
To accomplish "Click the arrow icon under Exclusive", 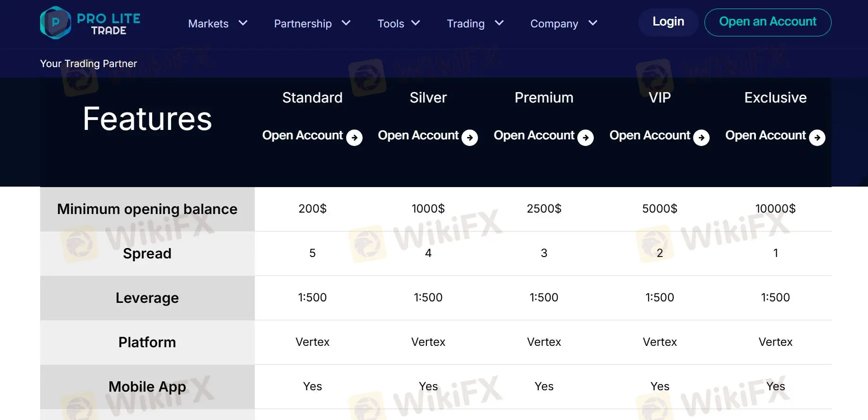I will (x=817, y=137).
